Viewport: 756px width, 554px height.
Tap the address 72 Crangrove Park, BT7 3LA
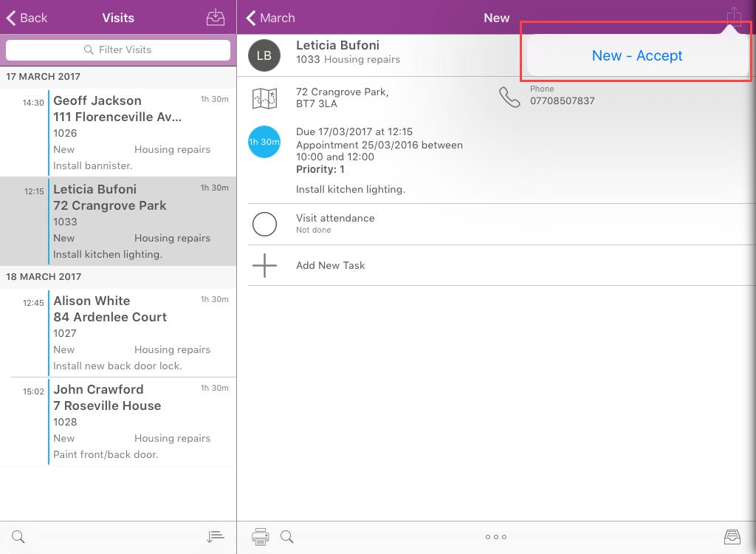pyautogui.click(x=343, y=98)
